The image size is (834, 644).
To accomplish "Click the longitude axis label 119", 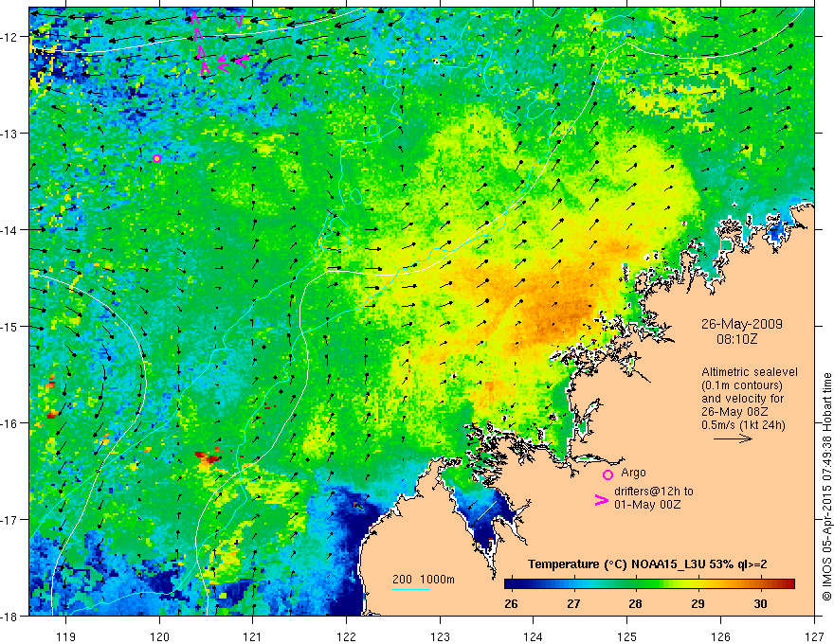I will coord(66,636).
